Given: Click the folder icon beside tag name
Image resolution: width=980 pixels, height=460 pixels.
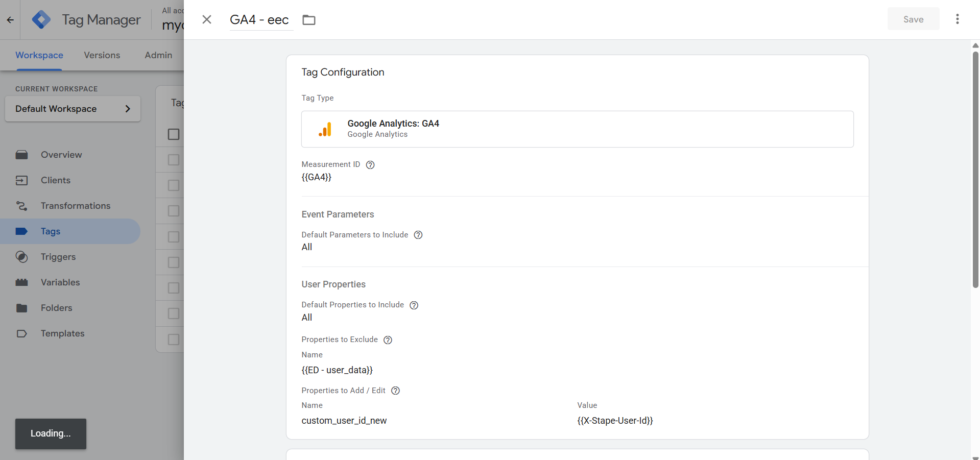Looking at the screenshot, I should point(309,20).
